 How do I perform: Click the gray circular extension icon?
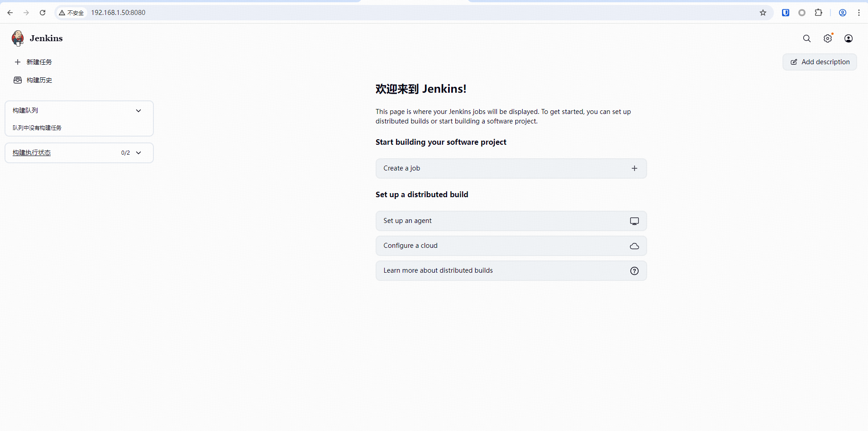coord(802,13)
